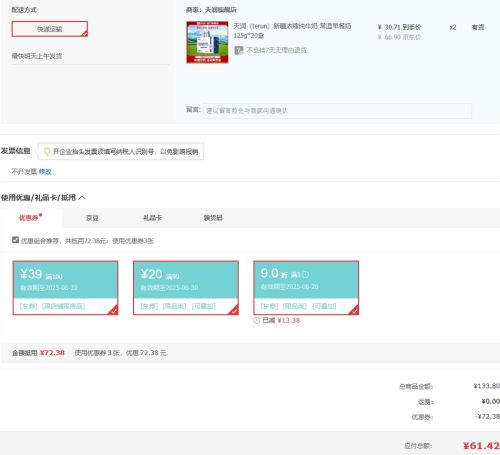The image size is (500, 455).
Task: Deselect the ¥39 off 100 coupon
Action: [65, 288]
